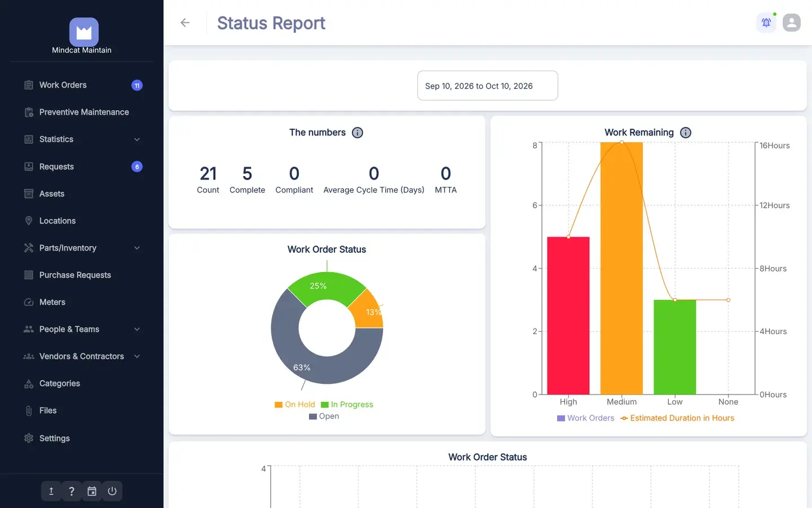Viewport: 812px width, 508px height.
Task: Toggle the Work Orders legend series
Action: pos(586,418)
